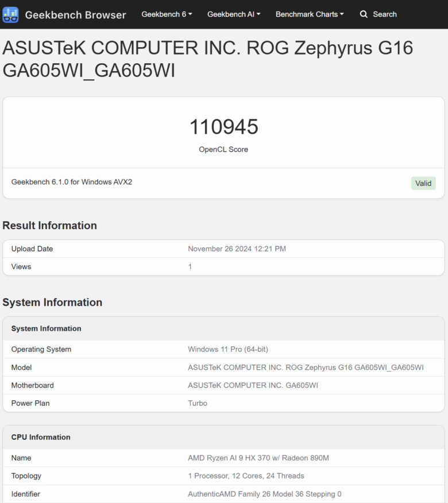Select the 110945 OpenCL score value
The width and height of the screenshot is (448, 503).
click(223, 126)
